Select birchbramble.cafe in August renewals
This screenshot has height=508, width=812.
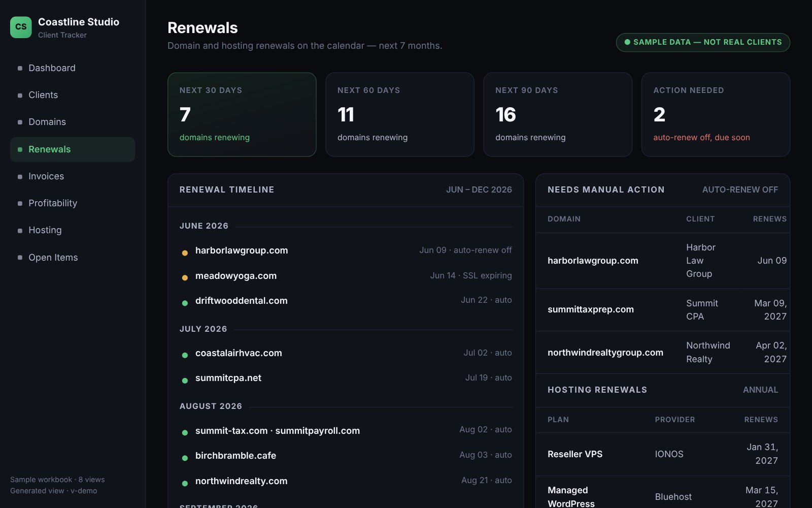click(x=236, y=456)
